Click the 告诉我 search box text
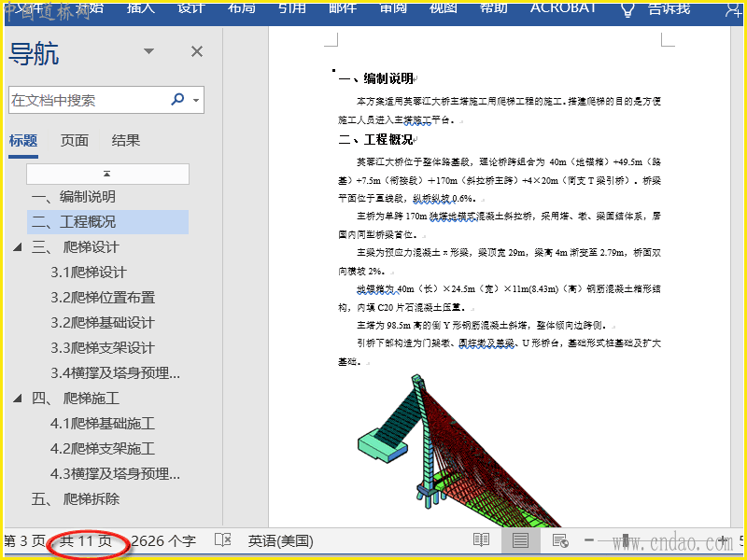Image resolution: width=747 pixels, height=560 pixels. (669, 7)
